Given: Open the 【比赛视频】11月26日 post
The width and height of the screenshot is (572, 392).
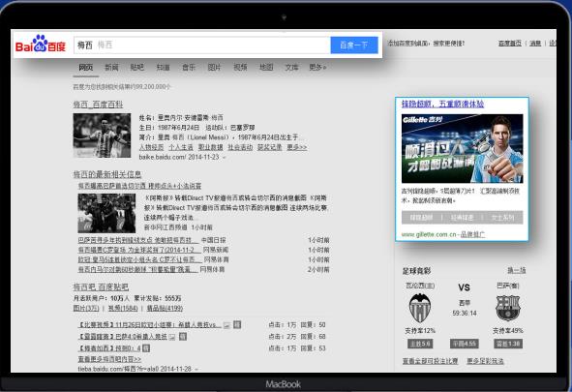Looking at the screenshot, I should coord(149,324).
